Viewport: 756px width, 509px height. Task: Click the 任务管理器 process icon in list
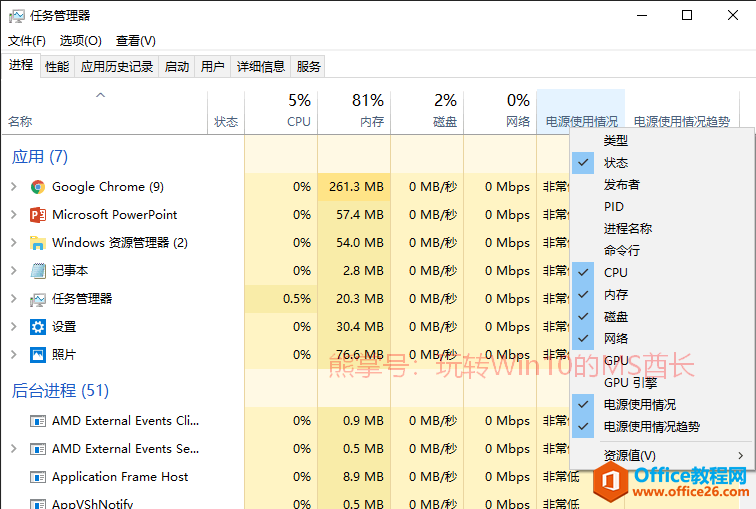click(x=38, y=299)
